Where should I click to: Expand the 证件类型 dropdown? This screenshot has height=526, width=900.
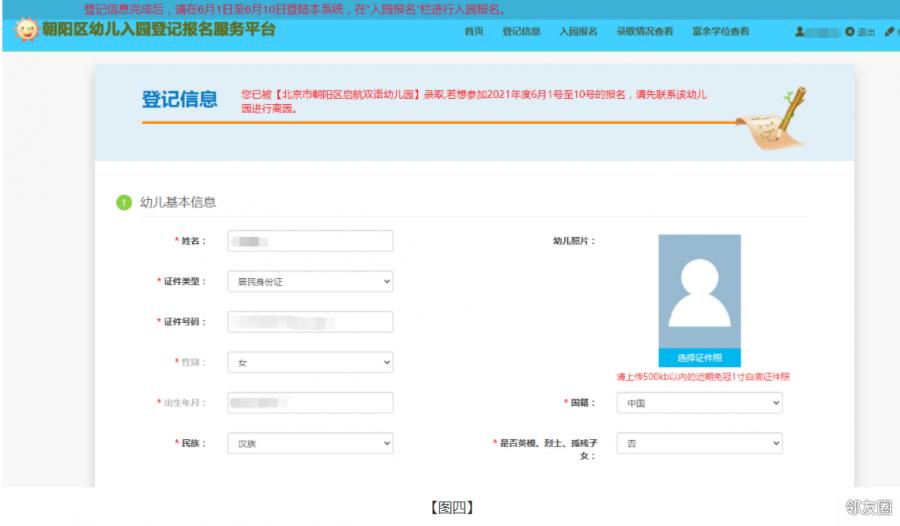point(311,281)
